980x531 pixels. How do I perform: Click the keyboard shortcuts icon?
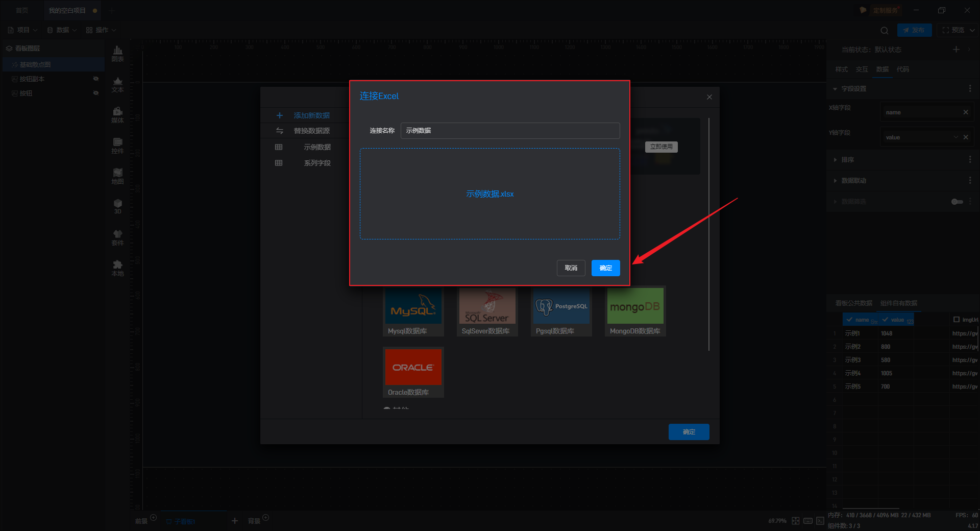[x=808, y=521]
